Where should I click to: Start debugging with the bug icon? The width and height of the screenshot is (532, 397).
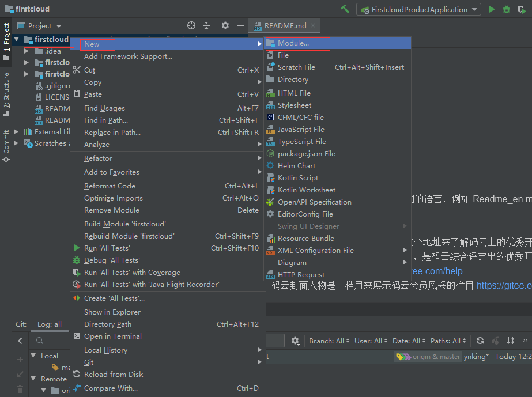click(506, 9)
